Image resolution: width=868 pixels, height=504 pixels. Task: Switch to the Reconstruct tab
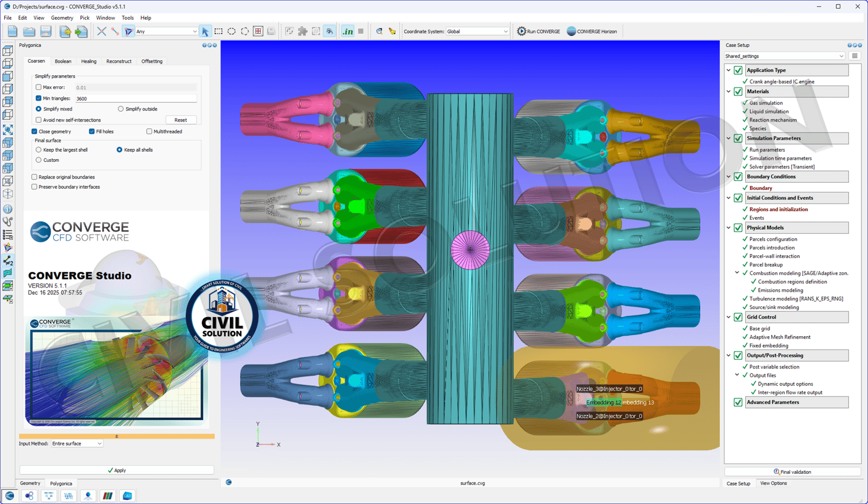(119, 61)
